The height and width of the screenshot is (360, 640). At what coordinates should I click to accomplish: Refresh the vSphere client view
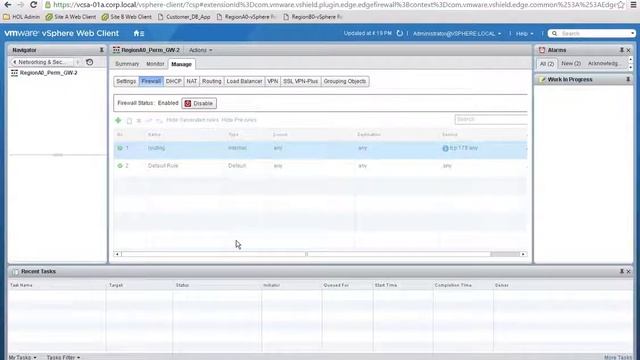pyautogui.click(x=400, y=33)
